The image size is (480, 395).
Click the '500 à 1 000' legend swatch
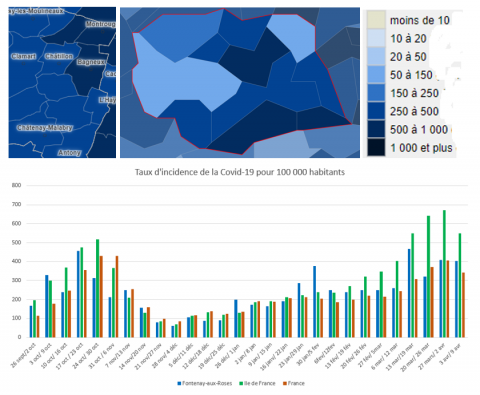point(376,129)
